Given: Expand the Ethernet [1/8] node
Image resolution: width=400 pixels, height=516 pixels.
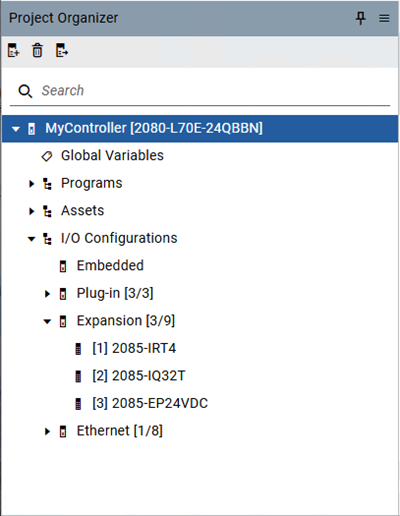Looking at the screenshot, I should tap(47, 432).
